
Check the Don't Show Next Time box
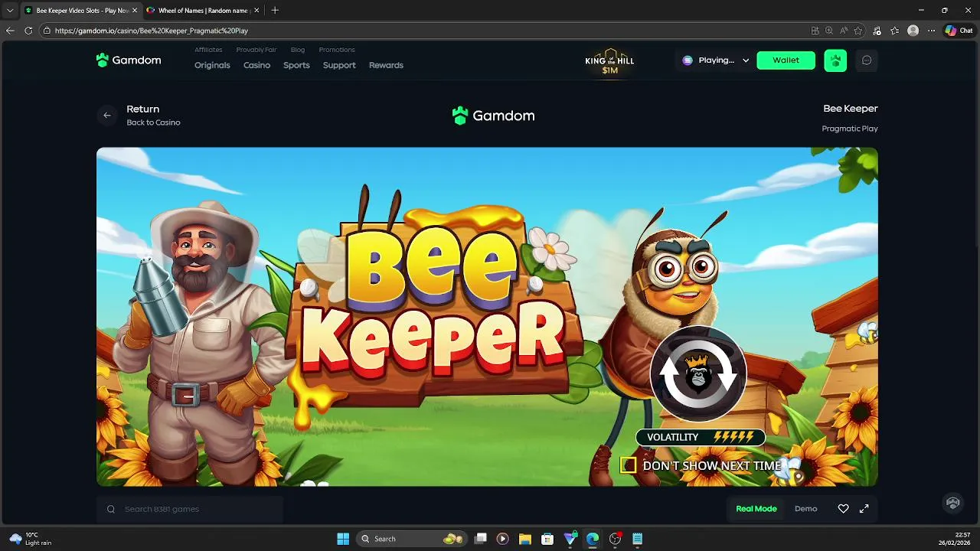628,465
